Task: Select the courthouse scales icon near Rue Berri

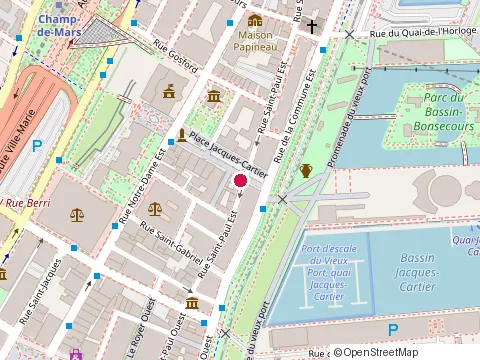Action: 77,215
